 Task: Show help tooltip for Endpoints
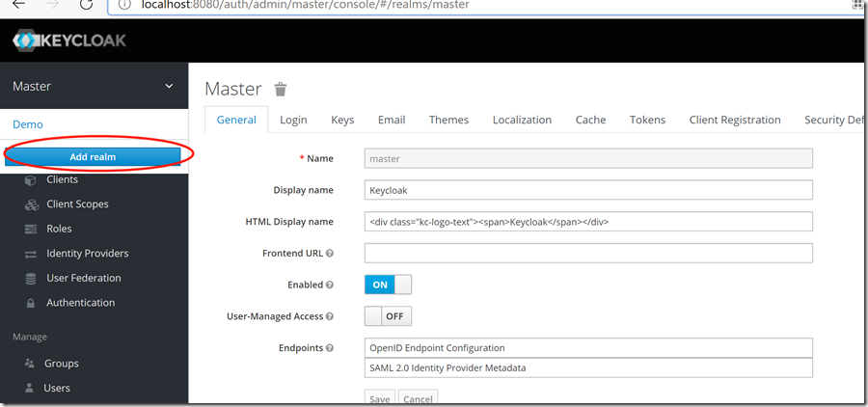[x=330, y=348]
